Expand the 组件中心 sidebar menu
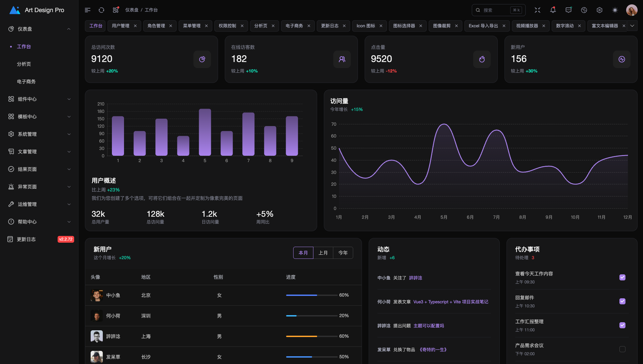The image size is (643, 364). point(39,99)
